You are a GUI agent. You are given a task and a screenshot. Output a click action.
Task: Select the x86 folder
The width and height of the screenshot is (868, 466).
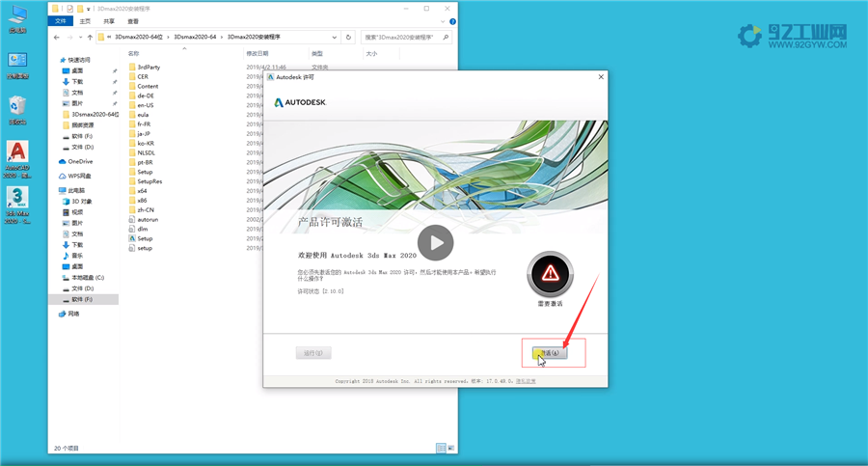(138, 200)
